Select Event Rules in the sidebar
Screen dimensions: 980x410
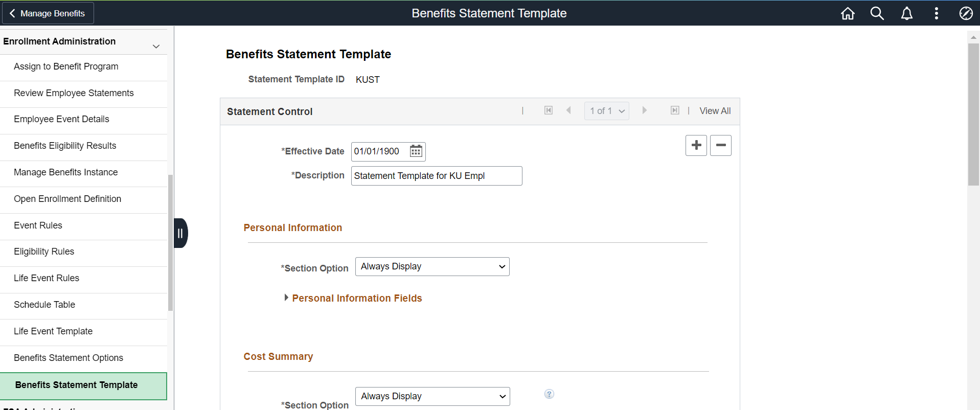(38, 225)
